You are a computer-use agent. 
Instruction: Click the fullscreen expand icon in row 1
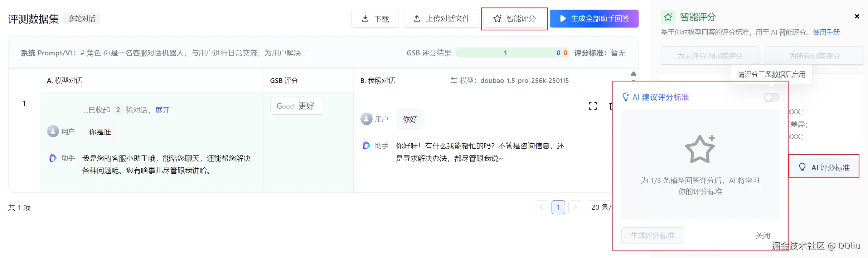point(593,106)
